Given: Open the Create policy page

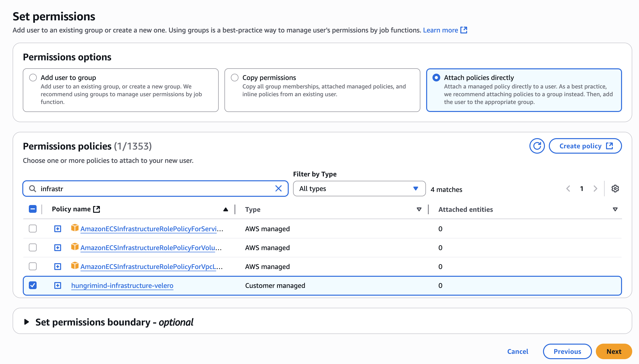Looking at the screenshot, I should pyautogui.click(x=585, y=146).
